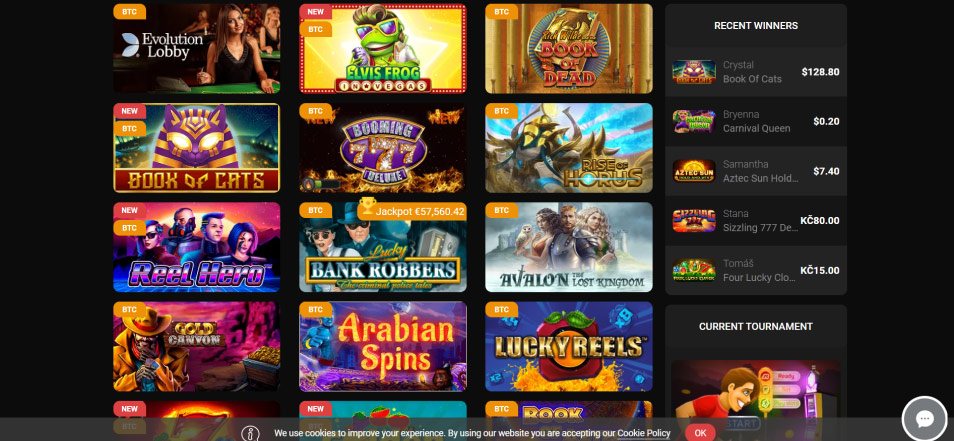
Task: Click the current tournament banner image
Action: (x=756, y=400)
